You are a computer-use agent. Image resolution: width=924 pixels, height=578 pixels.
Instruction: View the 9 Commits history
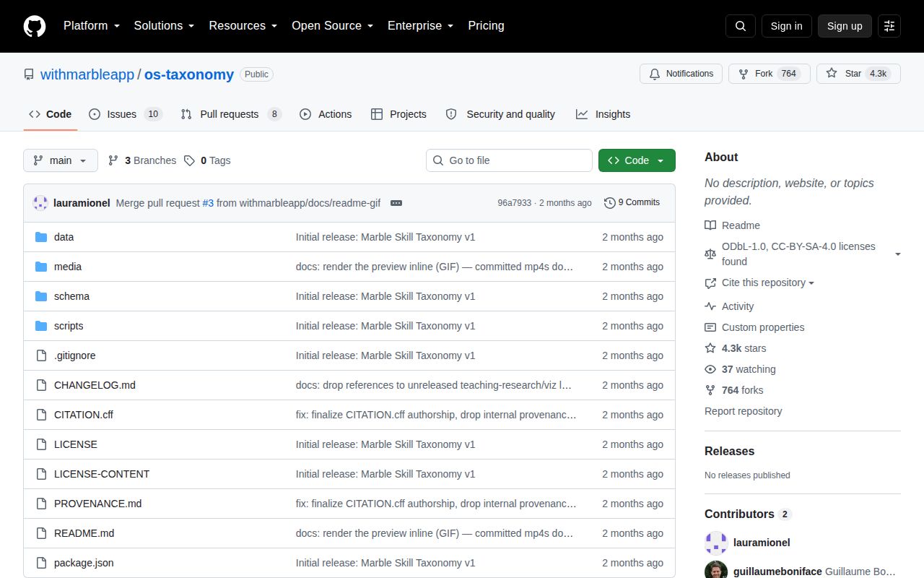click(x=632, y=203)
